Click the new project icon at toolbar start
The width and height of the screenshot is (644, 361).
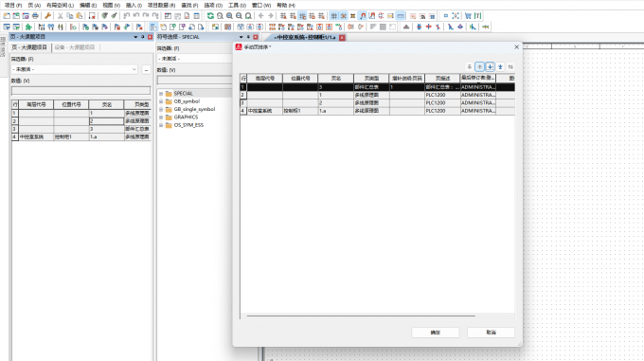click(7, 16)
